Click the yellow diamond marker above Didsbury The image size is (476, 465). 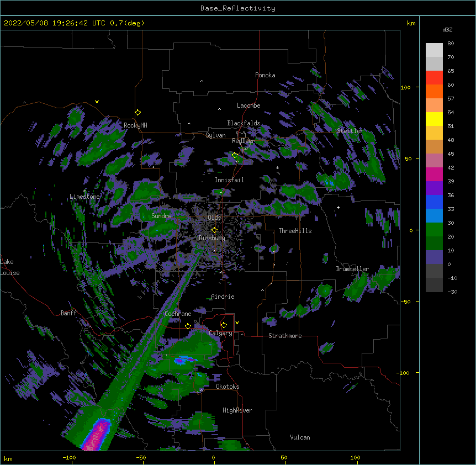[214, 230]
